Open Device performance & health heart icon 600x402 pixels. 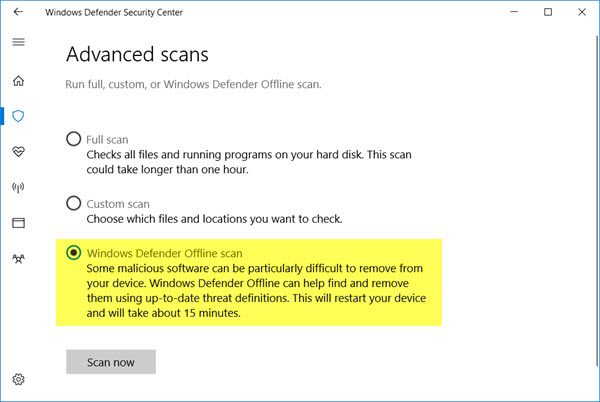coord(18,151)
